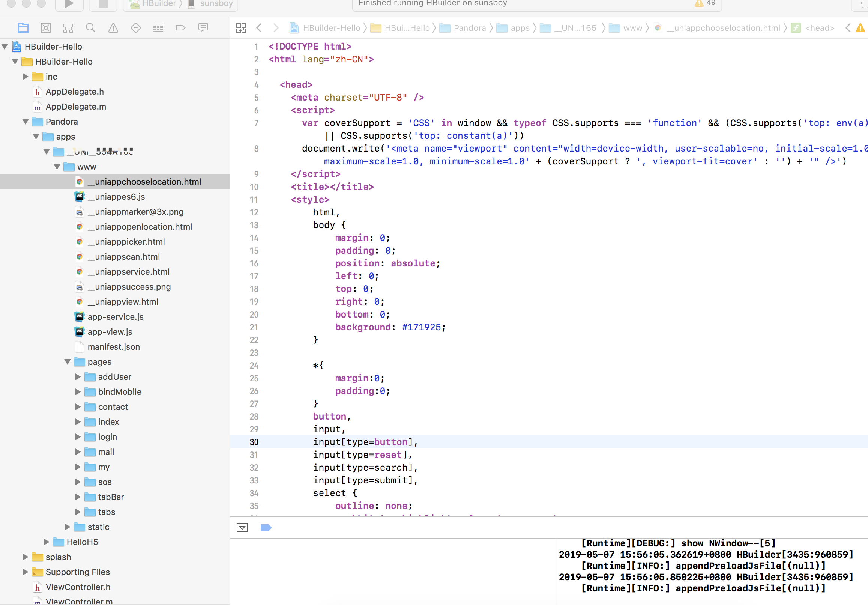Screen dimensions: 868x605
Task: Open __uniappmarker@3x.png image
Action: point(135,212)
